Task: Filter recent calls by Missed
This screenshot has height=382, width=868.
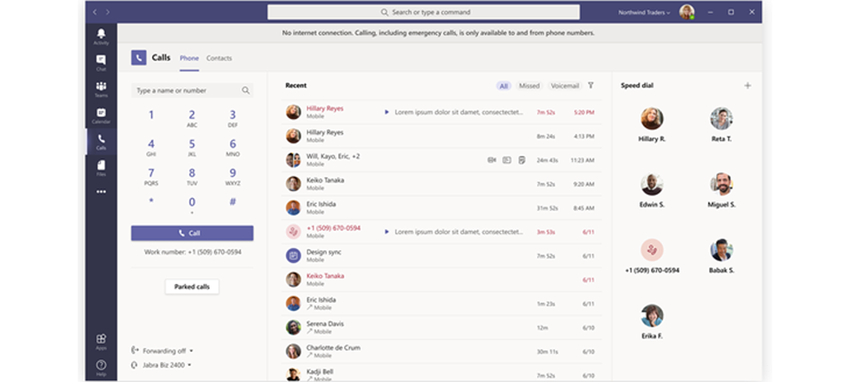Action: (529, 86)
